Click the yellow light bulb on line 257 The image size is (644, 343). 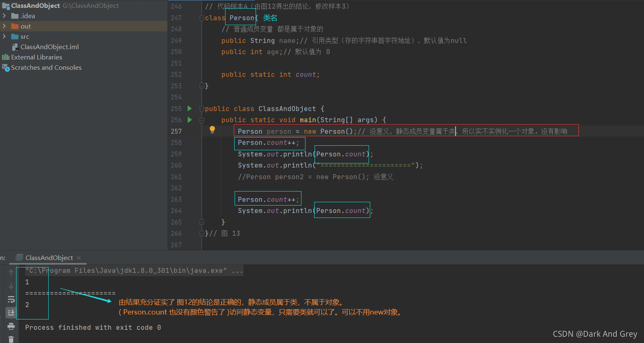[x=212, y=130]
